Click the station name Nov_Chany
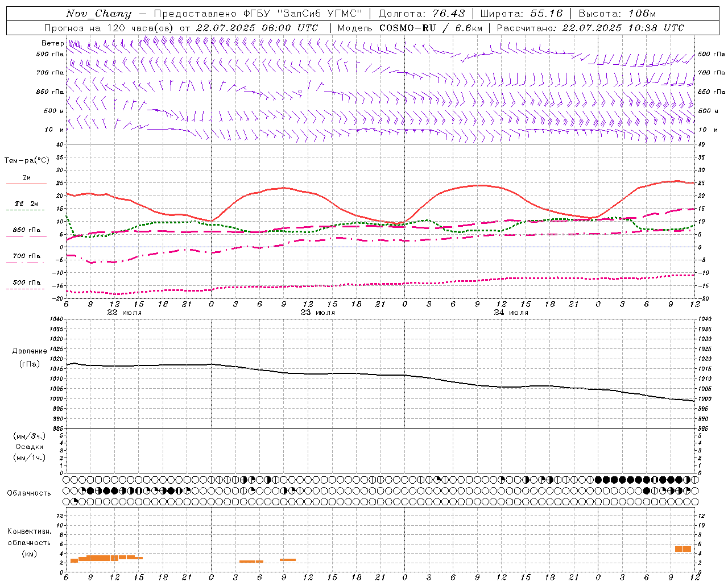 [x=98, y=14]
